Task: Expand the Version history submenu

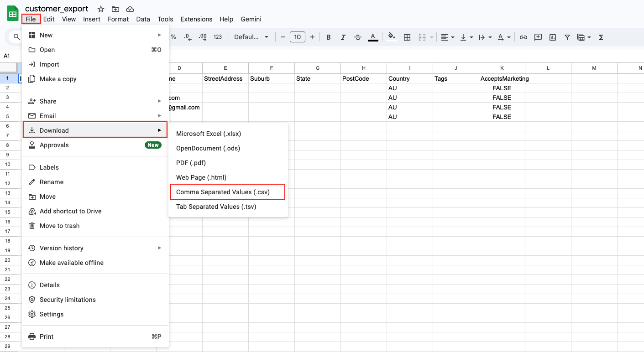Action: coord(95,248)
